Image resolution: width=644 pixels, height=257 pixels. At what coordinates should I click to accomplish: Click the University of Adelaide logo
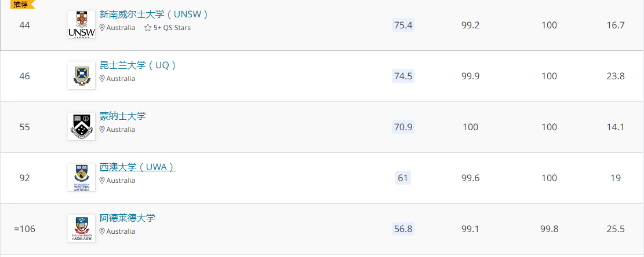[81, 228]
